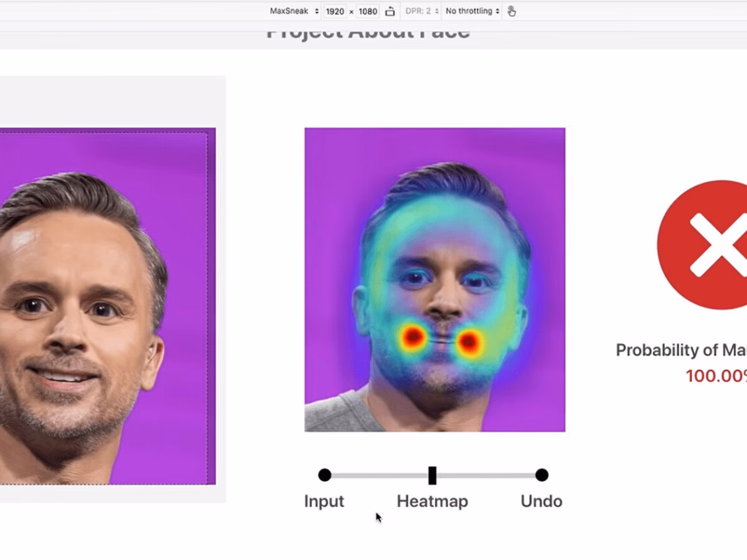Viewport: 747px width, 560px height.
Task: Click the heatmap overlay face image
Action: coord(434,280)
